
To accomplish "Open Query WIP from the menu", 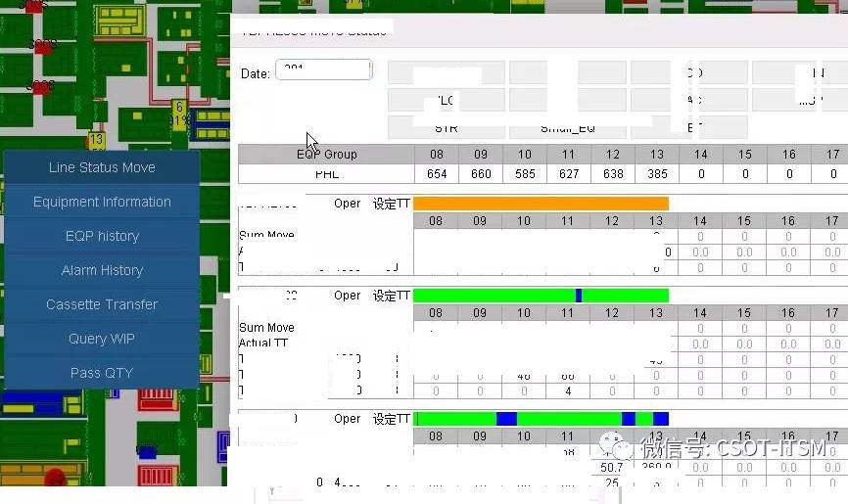I will pos(102,339).
